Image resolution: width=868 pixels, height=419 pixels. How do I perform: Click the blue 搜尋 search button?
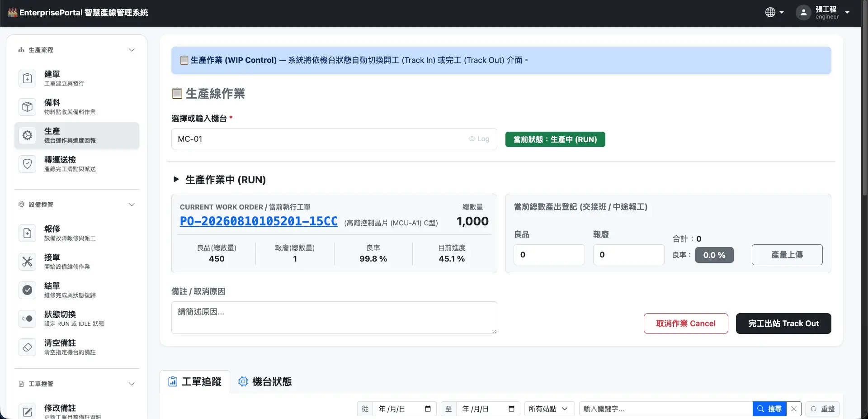click(x=769, y=409)
